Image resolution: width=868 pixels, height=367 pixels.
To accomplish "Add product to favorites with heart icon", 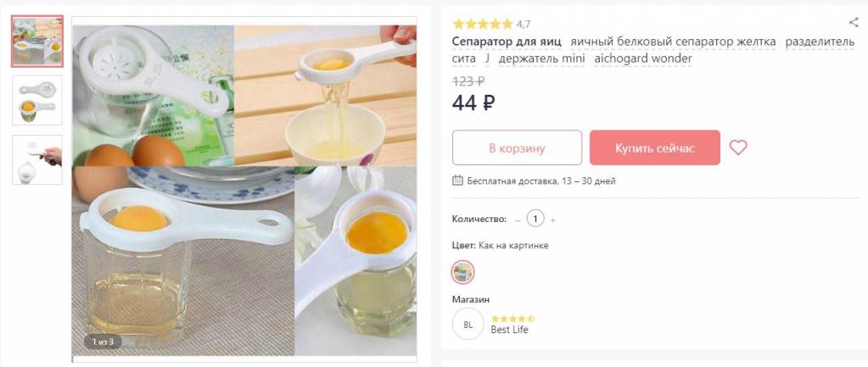I will [x=738, y=147].
